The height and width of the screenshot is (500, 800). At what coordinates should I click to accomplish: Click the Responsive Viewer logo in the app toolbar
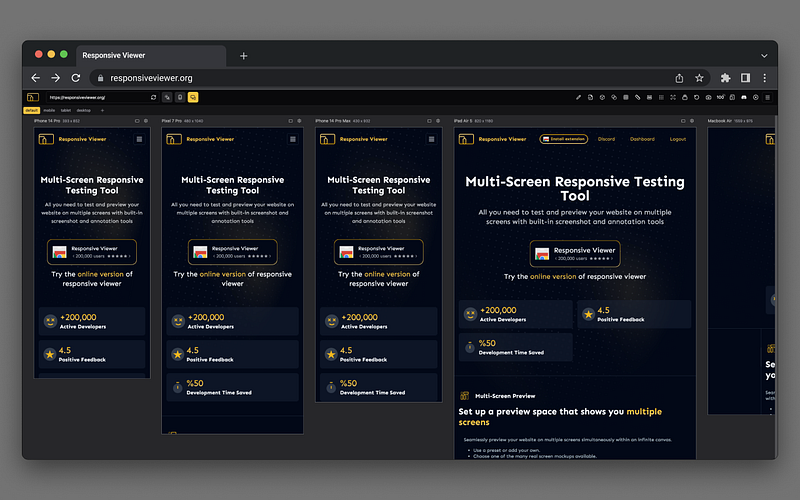33,97
